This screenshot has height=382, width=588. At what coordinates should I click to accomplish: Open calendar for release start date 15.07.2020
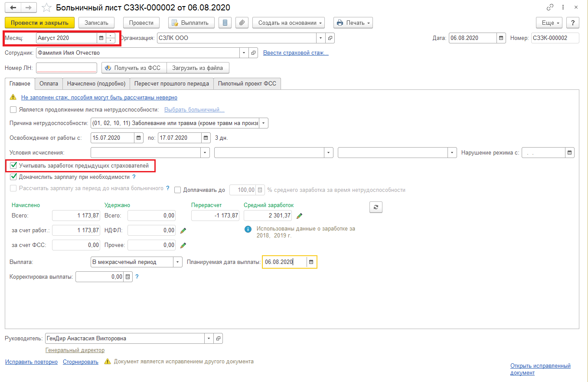click(139, 138)
